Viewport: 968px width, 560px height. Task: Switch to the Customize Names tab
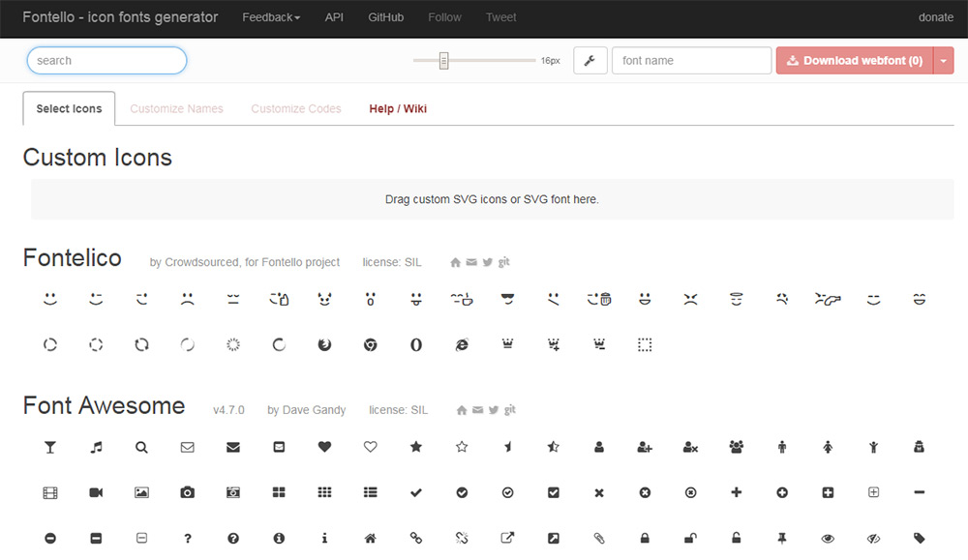[x=176, y=108]
